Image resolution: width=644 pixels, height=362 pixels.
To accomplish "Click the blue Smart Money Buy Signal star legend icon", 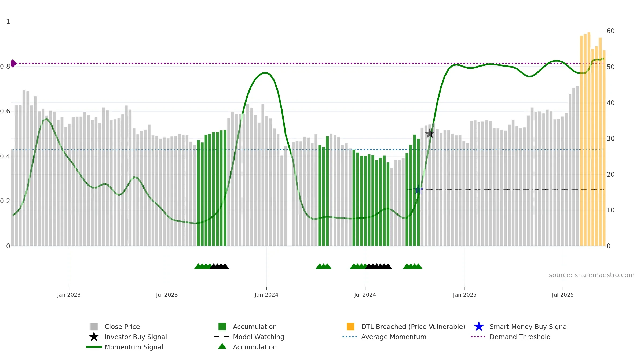I will (x=479, y=327).
